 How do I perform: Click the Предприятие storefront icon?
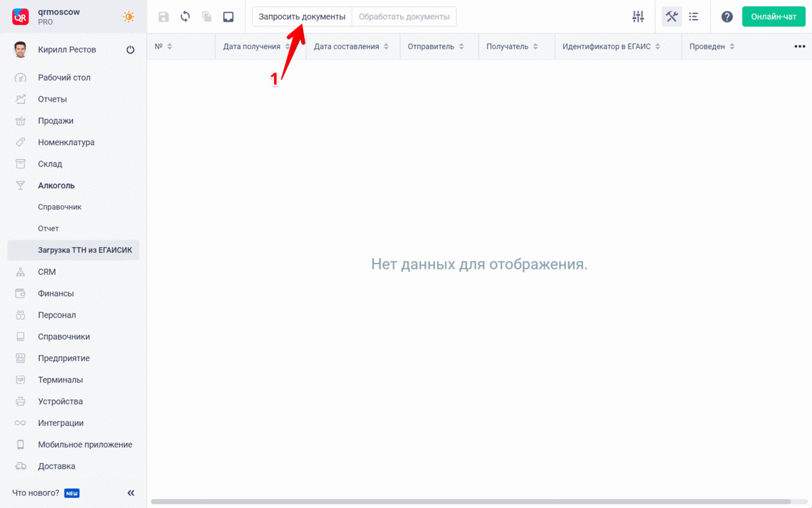(x=20, y=358)
